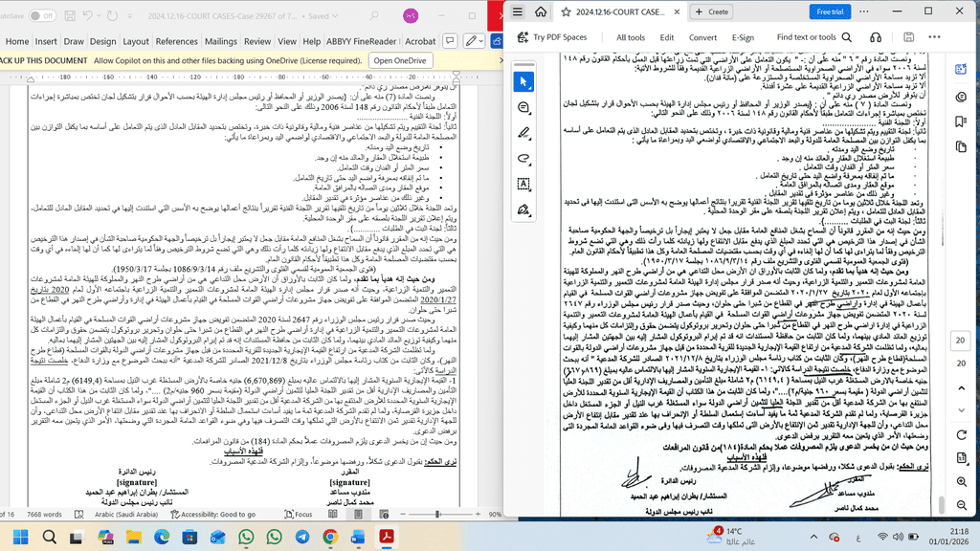Toggle Focus mode in Word status bar
Viewport: 980px width, 551px height.
[x=298, y=515]
